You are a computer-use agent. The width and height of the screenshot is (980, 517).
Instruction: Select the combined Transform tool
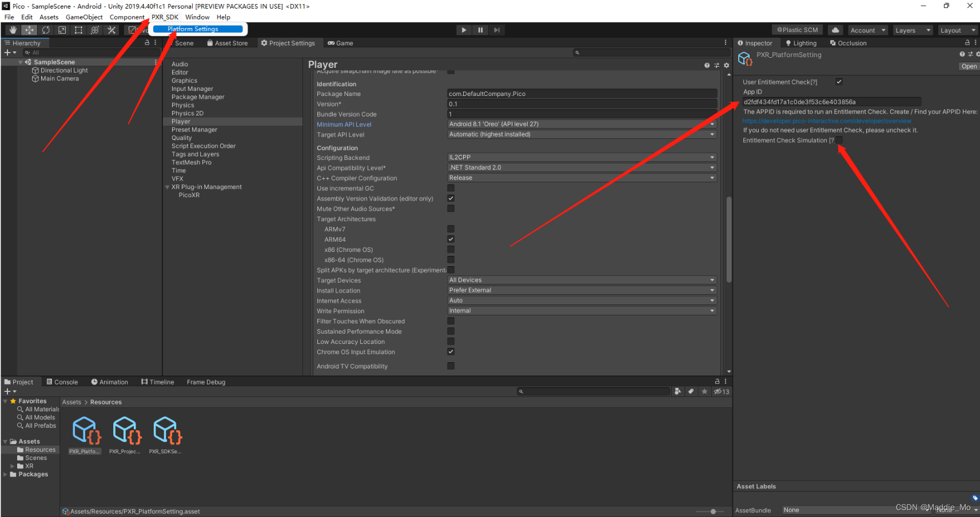pyautogui.click(x=95, y=30)
